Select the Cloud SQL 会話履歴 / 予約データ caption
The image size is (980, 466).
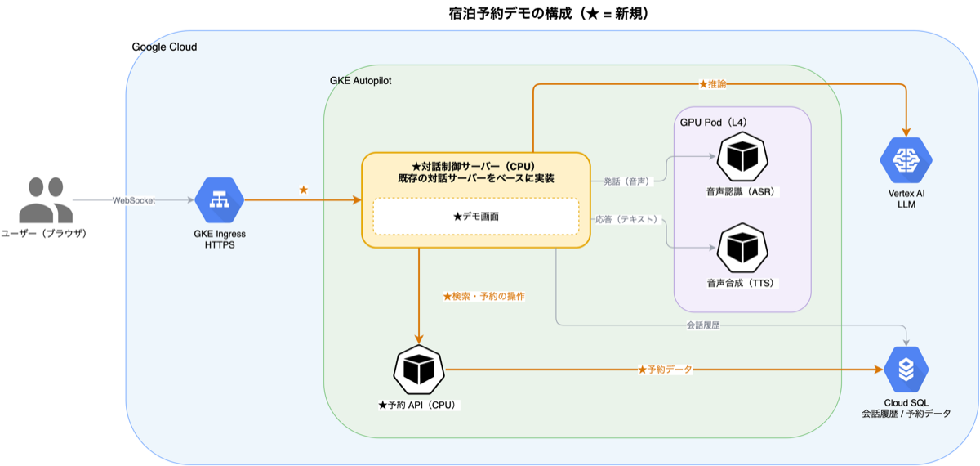(x=906, y=408)
